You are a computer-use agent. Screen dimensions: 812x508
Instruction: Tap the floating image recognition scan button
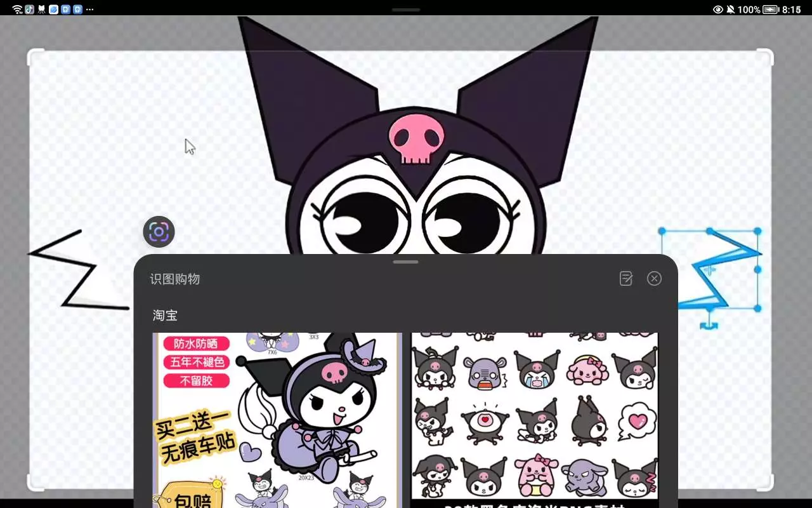pos(159,232)
